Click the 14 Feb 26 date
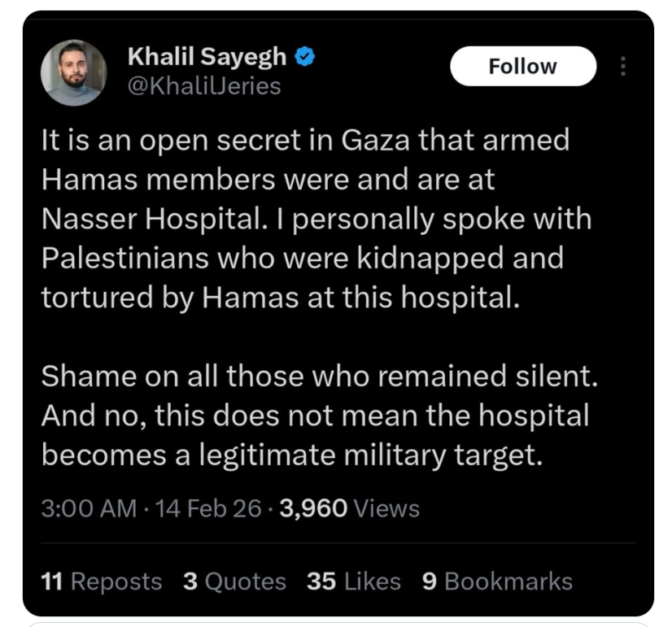This screenshot has height=627, width=672. click(208, 508)
